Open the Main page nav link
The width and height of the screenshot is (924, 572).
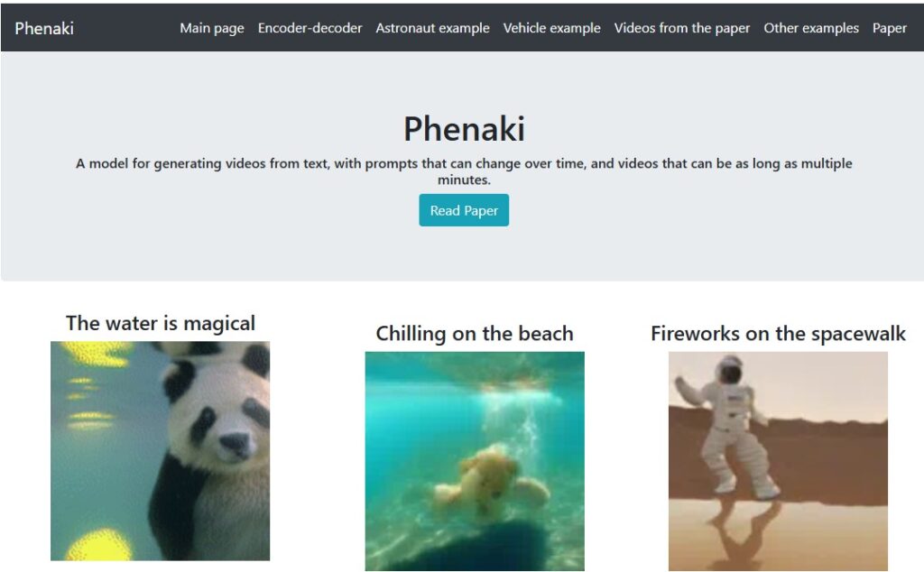pos(211,28)
